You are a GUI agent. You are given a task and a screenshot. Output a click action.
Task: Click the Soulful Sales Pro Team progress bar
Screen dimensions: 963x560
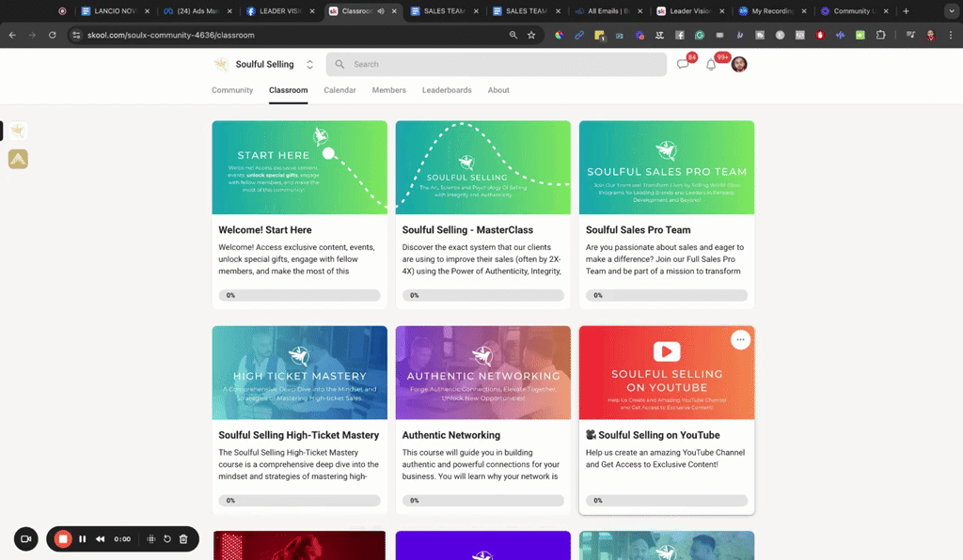666,294
